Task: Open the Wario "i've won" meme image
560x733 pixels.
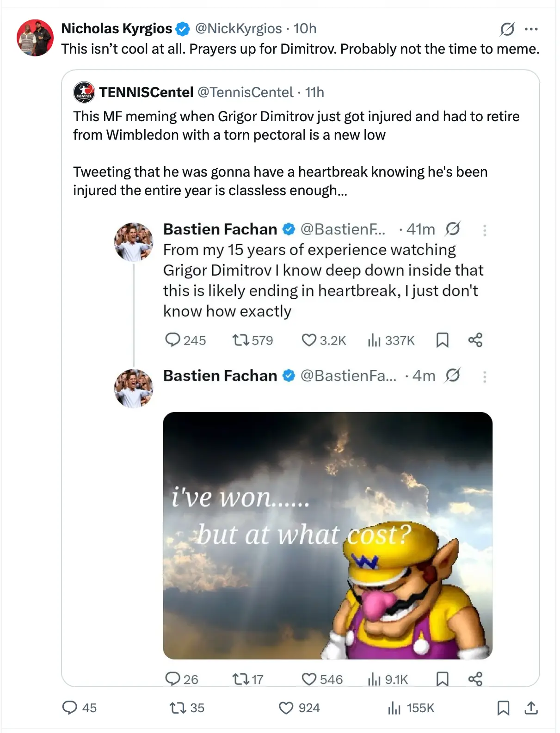Action: (x=327, y=535)
